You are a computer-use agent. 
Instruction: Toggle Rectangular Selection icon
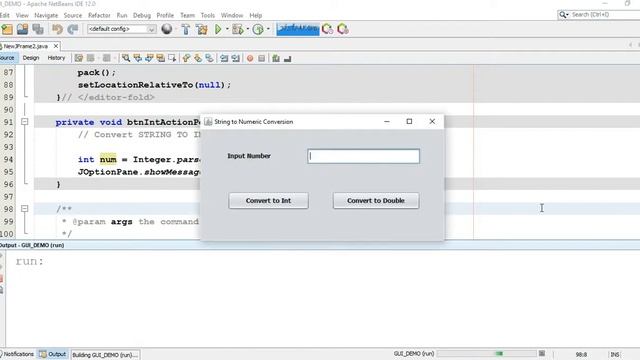click(172, 58)
